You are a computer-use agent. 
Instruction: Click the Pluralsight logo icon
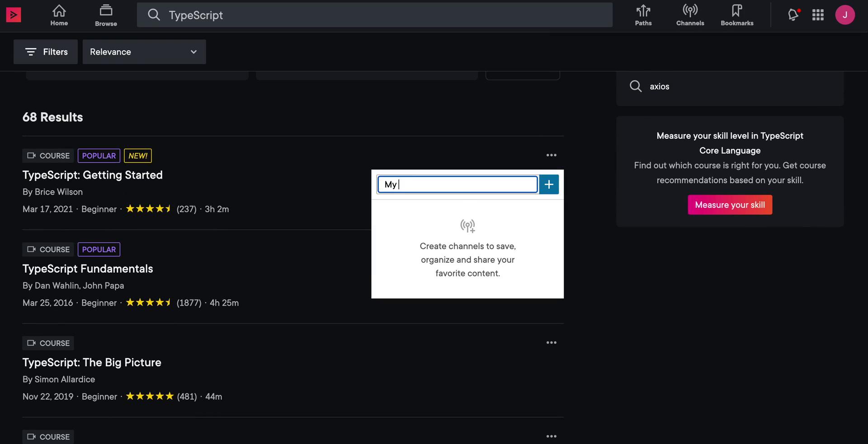pyautogui.click(x=13, y=15)
